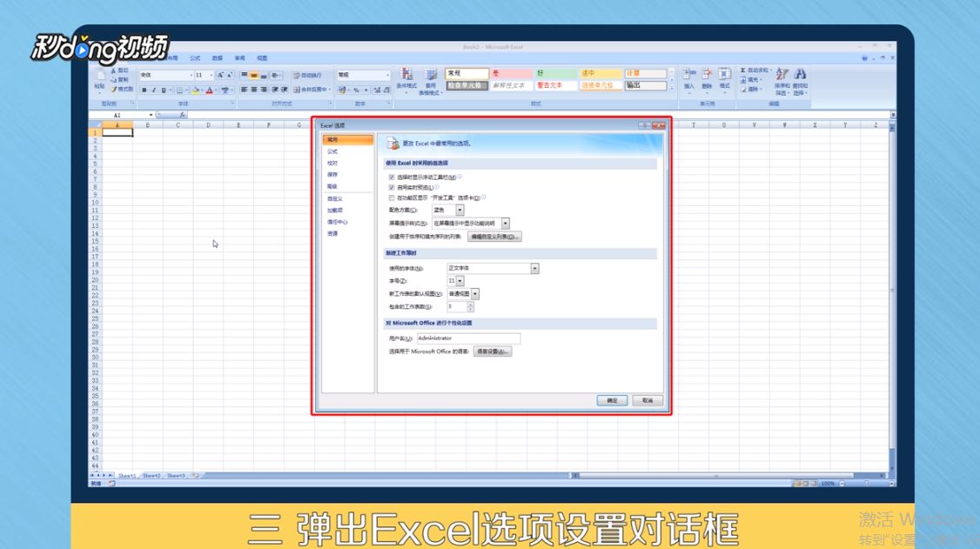The image size is (980, 549).
Task: Click the Italic formatting icon
Action: coord(154,90)
